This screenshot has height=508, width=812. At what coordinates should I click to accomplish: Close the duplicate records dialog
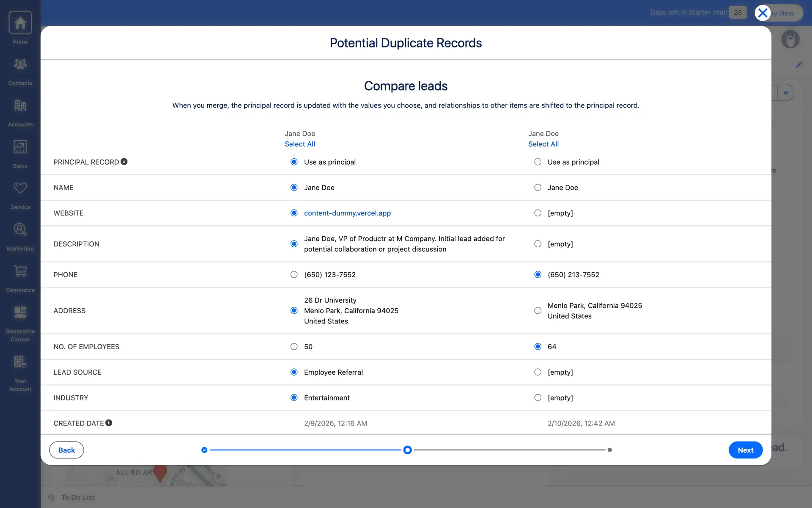coord(763,13)
